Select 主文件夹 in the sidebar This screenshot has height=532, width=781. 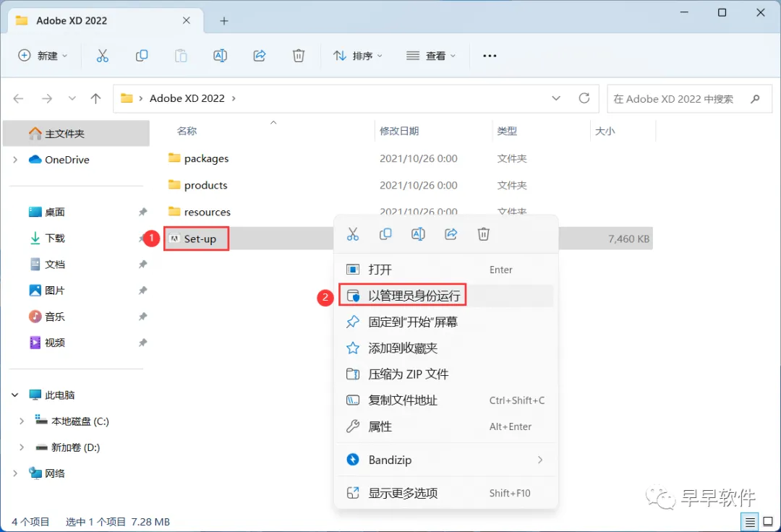click(76, 134)
